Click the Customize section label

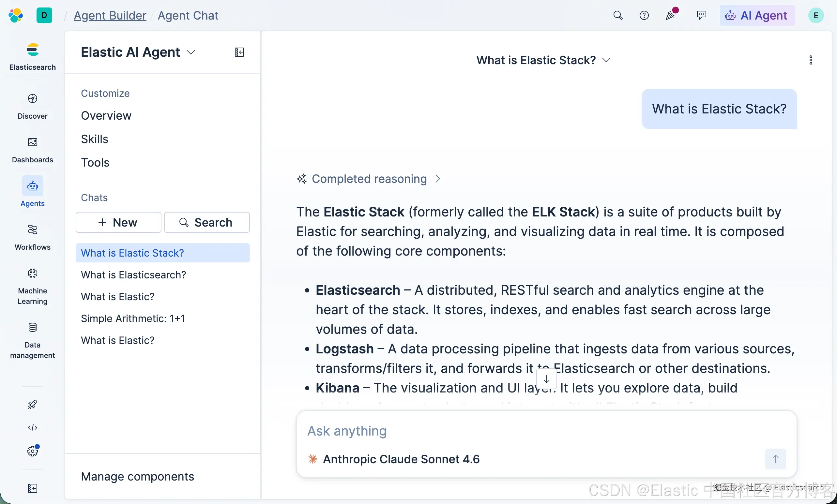(105, 93)
